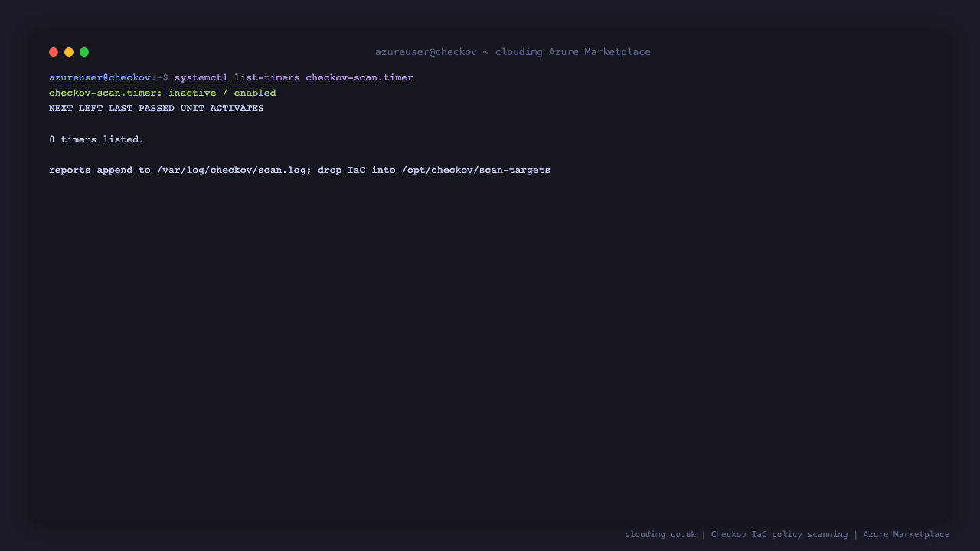The height and width of the screenshot is (551, 980).
Task: Click the command 'systemctl list-timers checkov-scan.timer'
Action: pyautogui.click(x=293, y=77)
